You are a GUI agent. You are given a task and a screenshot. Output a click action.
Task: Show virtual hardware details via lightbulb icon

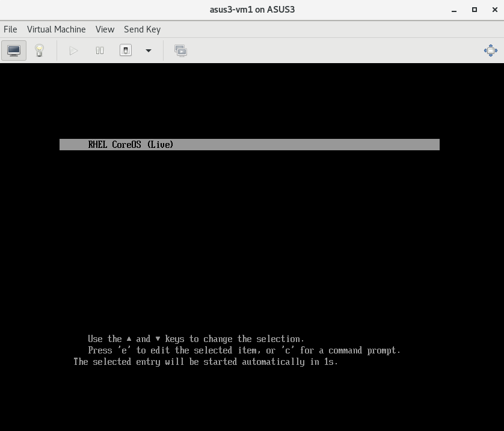[x=40, y=50]
